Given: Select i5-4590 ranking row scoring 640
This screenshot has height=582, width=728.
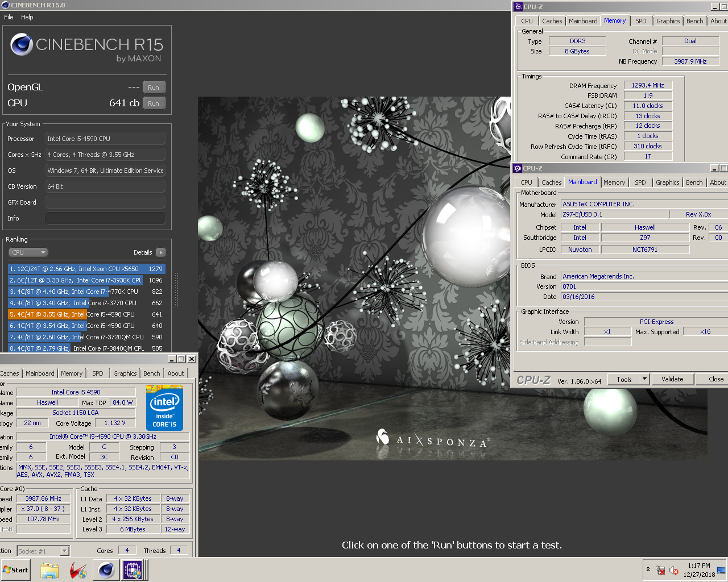Looking at the screenshot, I should [86, 326].
